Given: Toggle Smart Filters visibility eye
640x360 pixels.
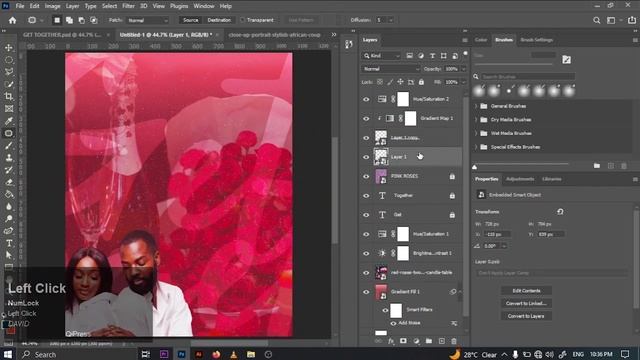Looking at the screenshot, I should click(385, 310).
